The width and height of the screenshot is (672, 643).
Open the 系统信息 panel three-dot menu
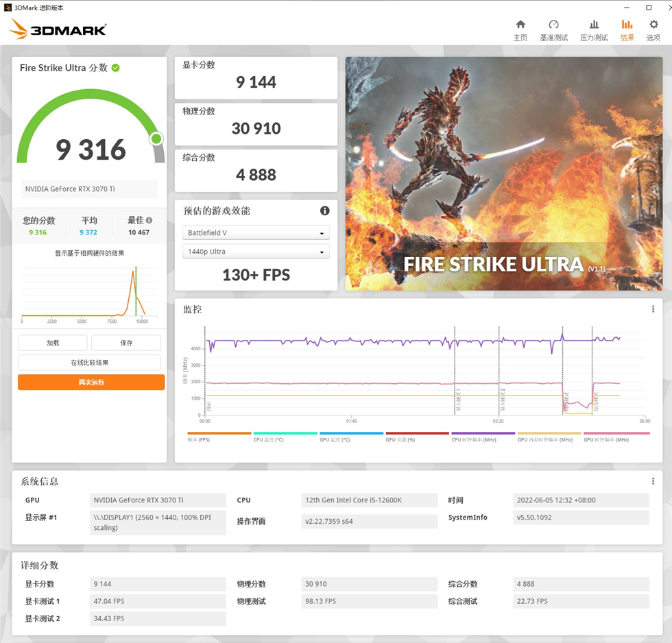coord(653,481)
